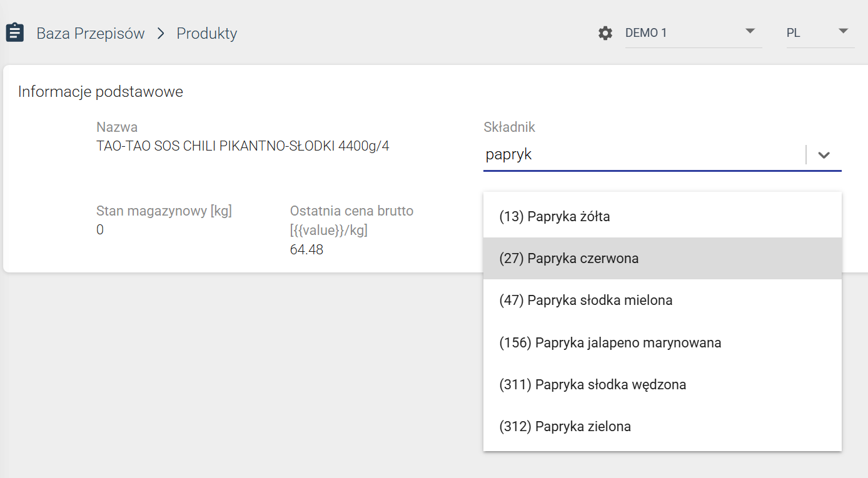Click the clipboard icon beside Baza Przepisów
Viewport: 868px width, 478px height.
coord(15,32)
